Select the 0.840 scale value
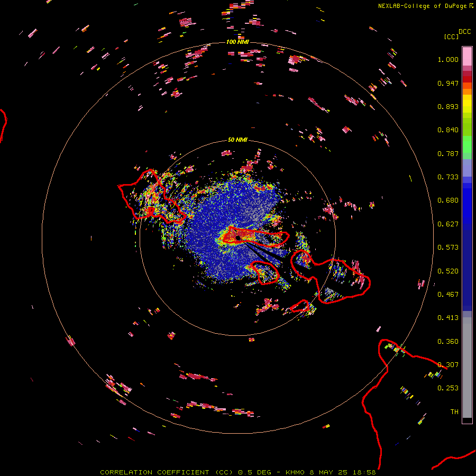 448,130
